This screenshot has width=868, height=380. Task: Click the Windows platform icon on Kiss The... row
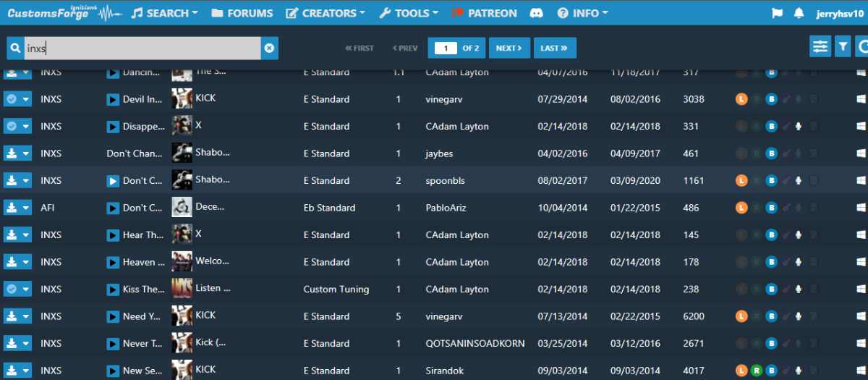point(861,289)
